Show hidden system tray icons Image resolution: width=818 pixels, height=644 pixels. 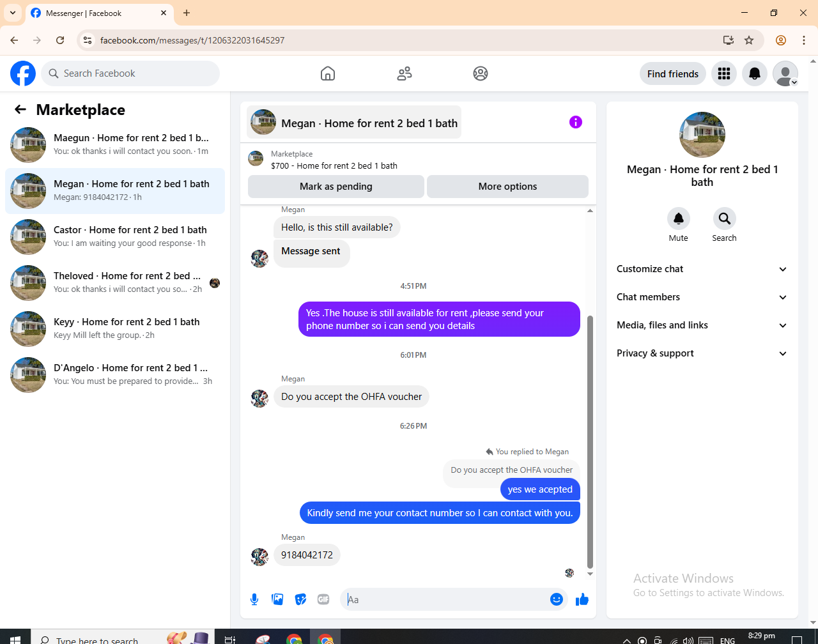point(627,640)
